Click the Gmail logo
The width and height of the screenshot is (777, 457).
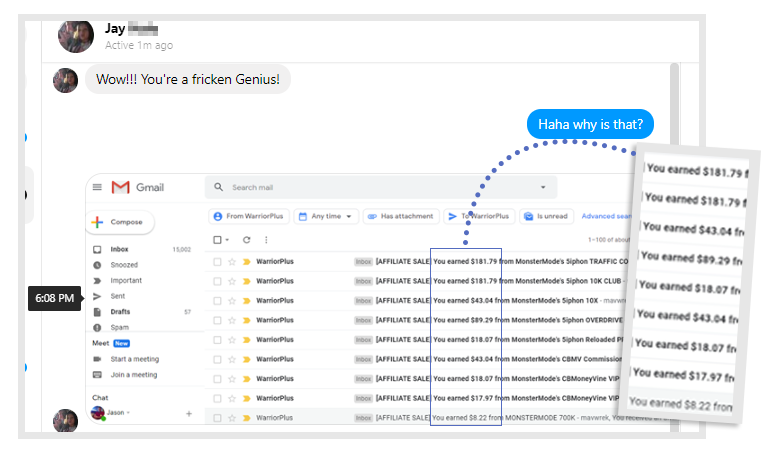pos(138,187)
